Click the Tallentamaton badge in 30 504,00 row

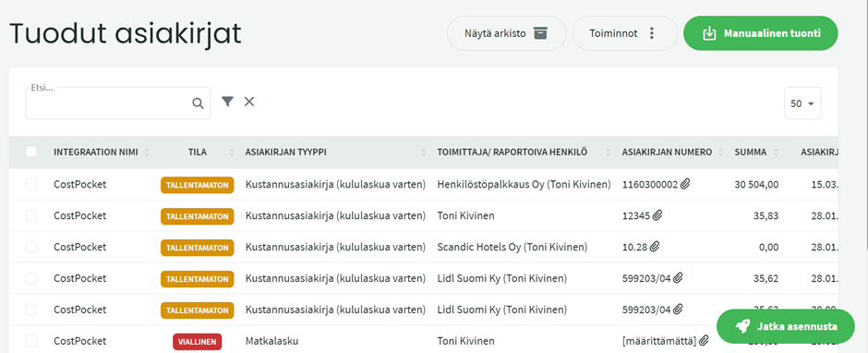[x=198, y=185]
